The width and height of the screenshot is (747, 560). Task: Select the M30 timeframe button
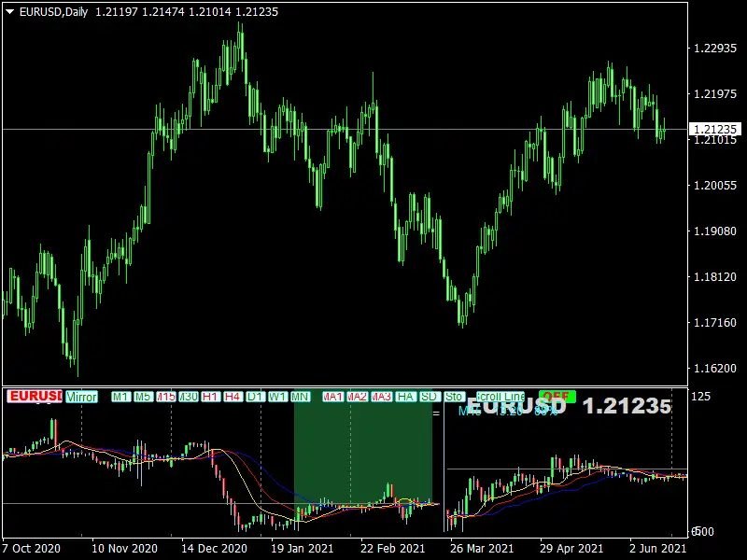pos(189,397)
